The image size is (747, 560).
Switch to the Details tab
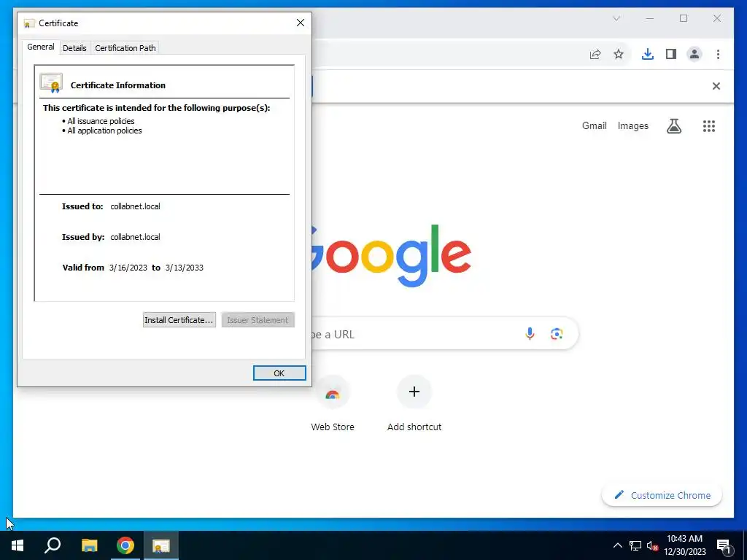[x=74, y=48]
